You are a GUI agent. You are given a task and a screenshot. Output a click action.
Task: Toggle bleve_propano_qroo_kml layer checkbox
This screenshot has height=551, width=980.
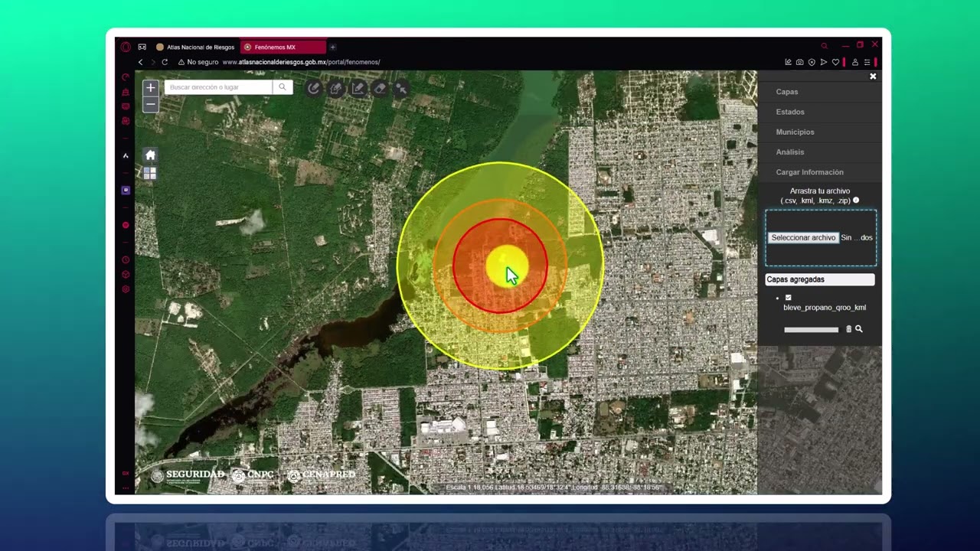789,298
